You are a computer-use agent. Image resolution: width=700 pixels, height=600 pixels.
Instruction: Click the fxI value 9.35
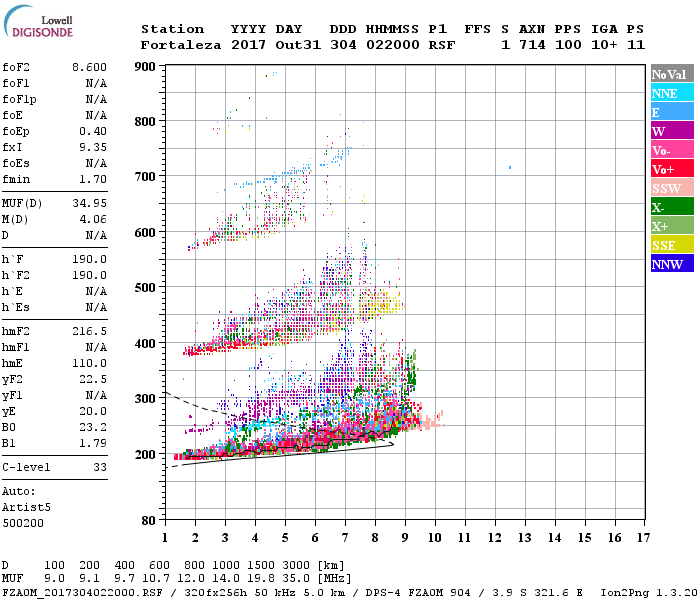click(93, 147)
